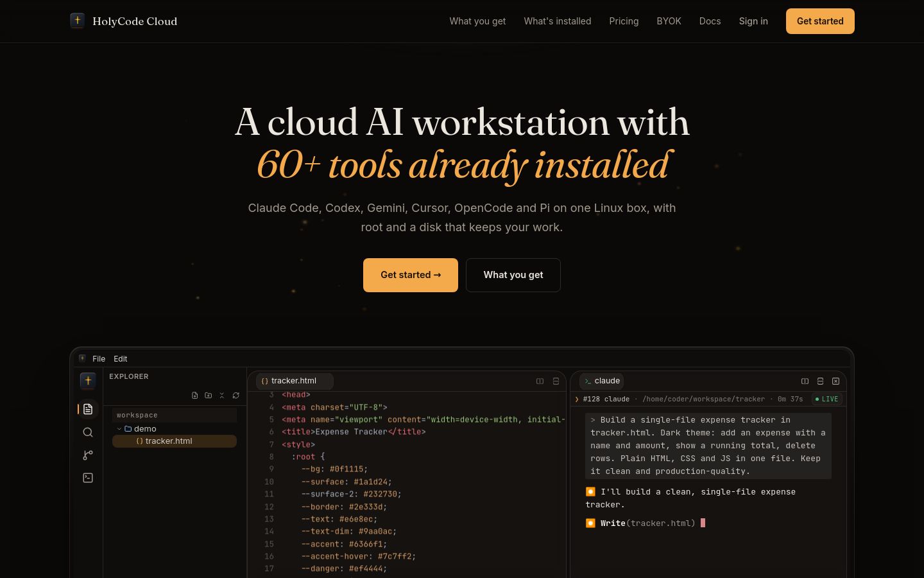Click line number 13 in the editor gutter

pyautogui.click(x=269, y=519)
